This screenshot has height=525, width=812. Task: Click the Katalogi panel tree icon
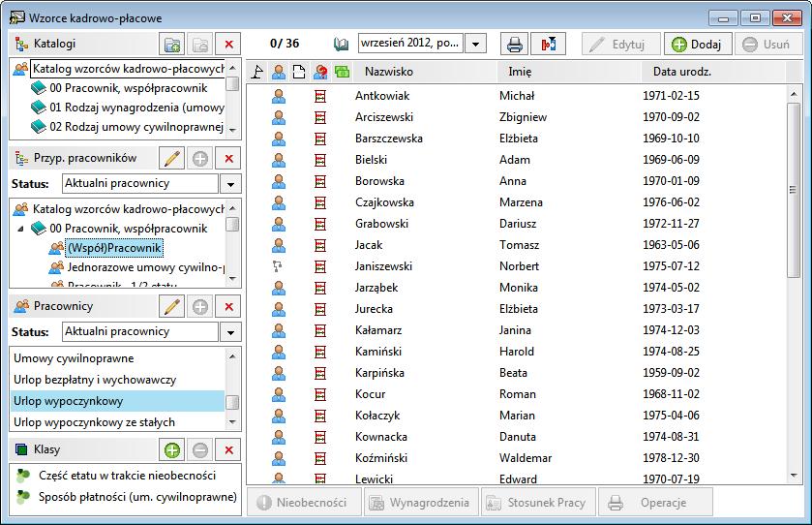coord(21,44)
